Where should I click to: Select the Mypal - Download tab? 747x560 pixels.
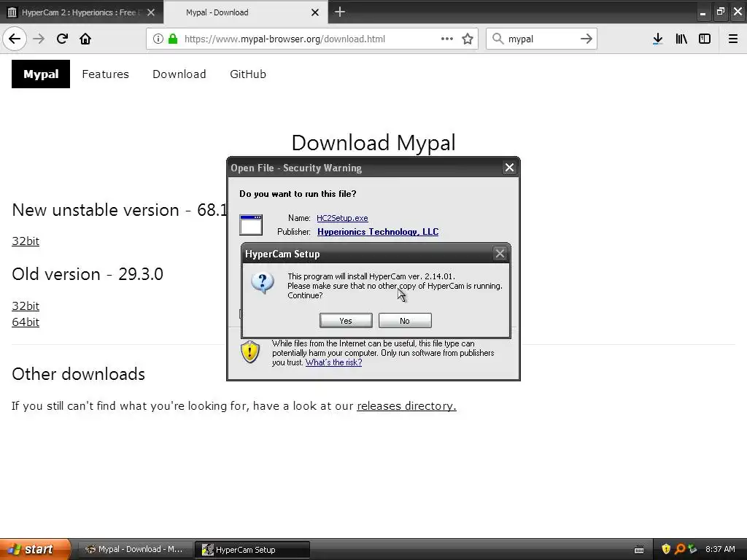pyautogui.click(x=245, y=12)
